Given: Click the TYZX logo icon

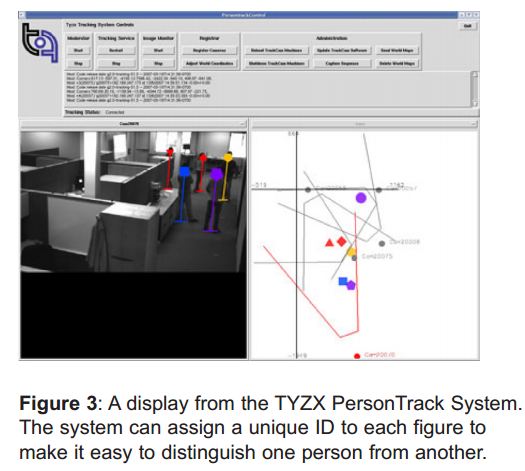Looking at the screenshot, I should (40, 43).
